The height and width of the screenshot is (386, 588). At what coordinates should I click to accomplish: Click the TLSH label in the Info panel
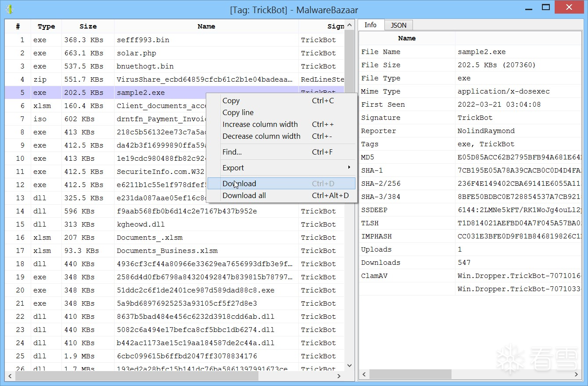pyautogui.click(x=370, y=223)
